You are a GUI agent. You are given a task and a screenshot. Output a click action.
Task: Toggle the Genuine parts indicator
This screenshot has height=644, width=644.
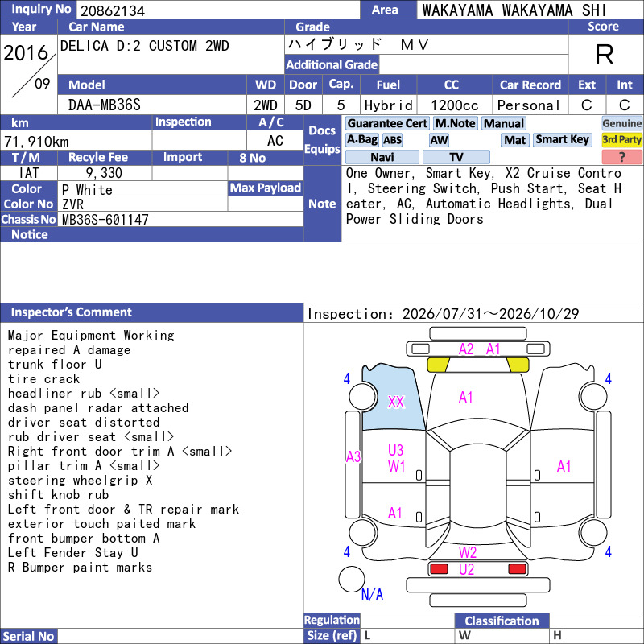(x=621, y=123)
